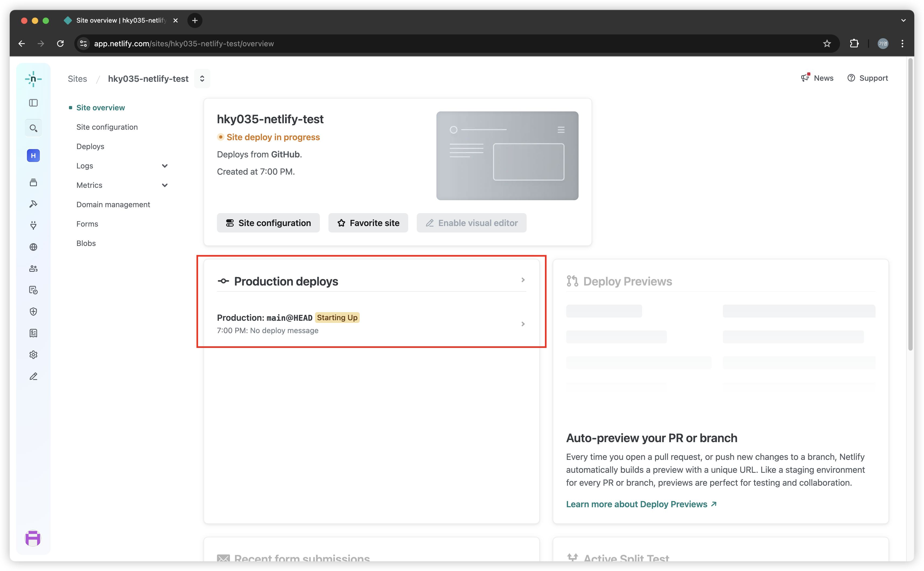Click the Production deploys heading
Viewport: 924px width, 571px height.
[286, 281]
